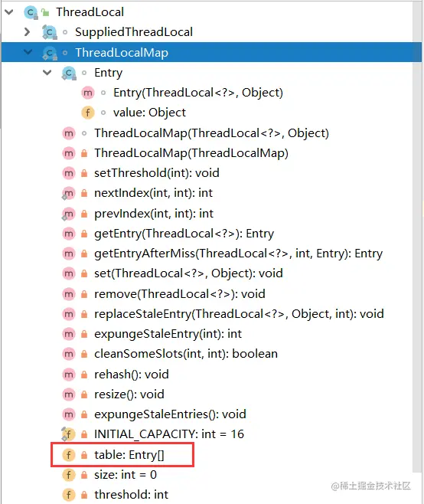Click the vertical scrollbar of structure panel
This screenshot has width=424, height=504.
click(417, 238)
